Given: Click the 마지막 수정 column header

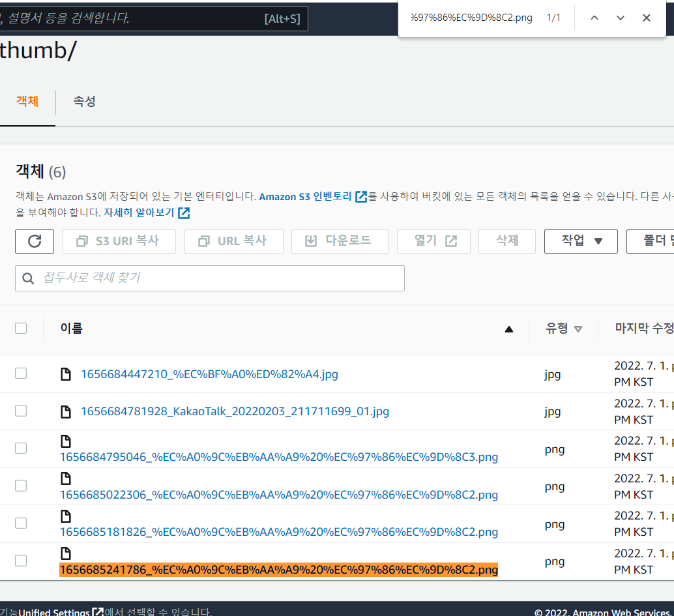Looking at the screenshot, I should 644,329.
